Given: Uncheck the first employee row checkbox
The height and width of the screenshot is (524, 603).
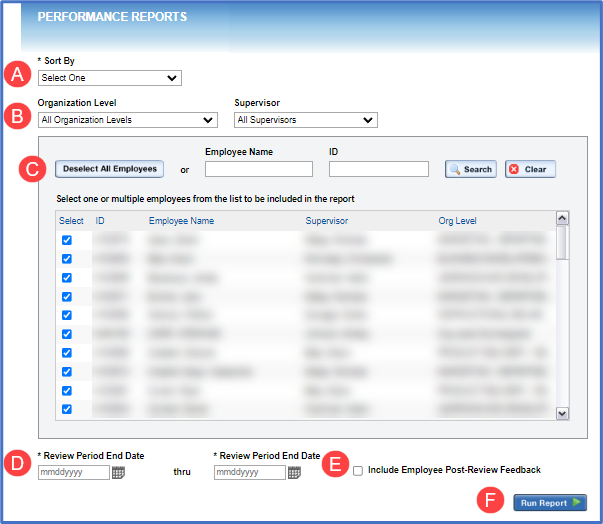Looking at the screenshot, I should [67, 240].
